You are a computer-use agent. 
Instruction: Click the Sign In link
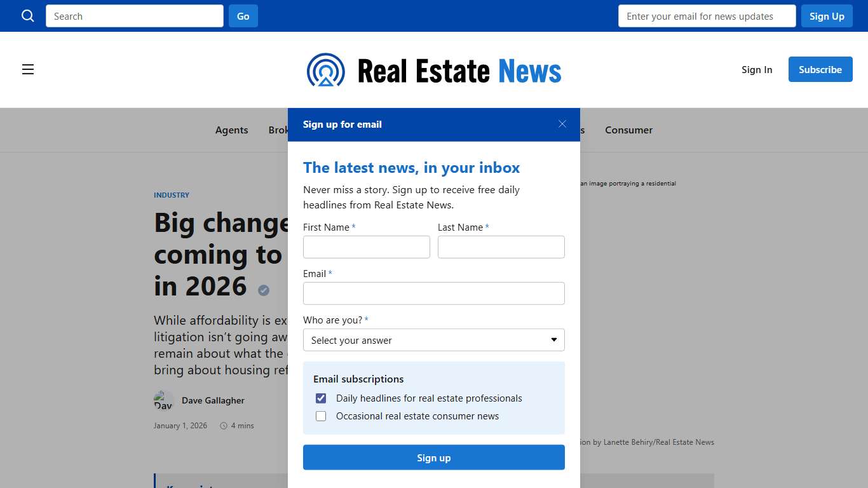(756, 69)
